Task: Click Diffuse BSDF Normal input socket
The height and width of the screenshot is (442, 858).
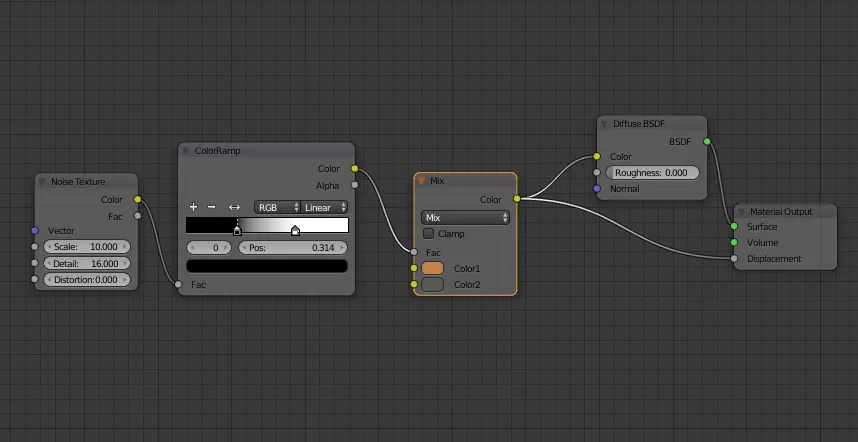Action: pyautogui.click(x=597, y=189)
